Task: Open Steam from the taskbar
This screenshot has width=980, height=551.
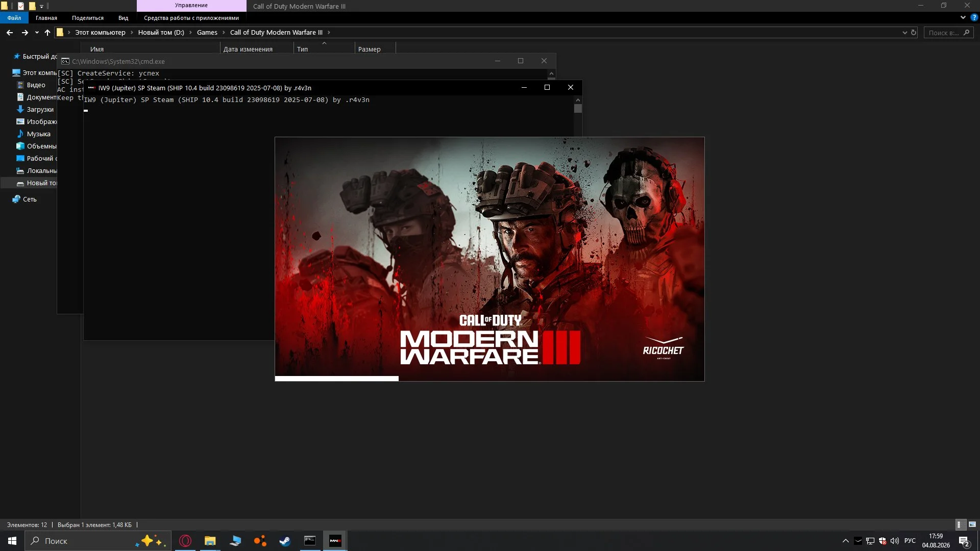Action: tap(285, 541)
